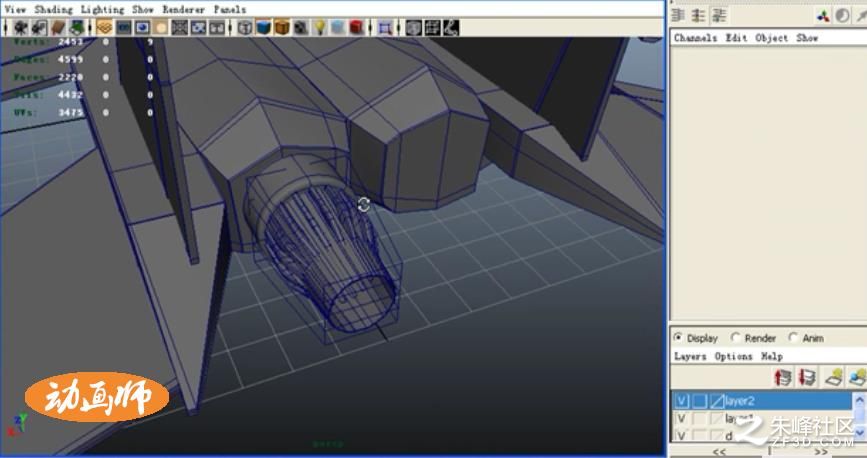Open the layer editor Help menu
Image resolution: width=867 pixels, height=458 pixels.
[x=771, y=356]
